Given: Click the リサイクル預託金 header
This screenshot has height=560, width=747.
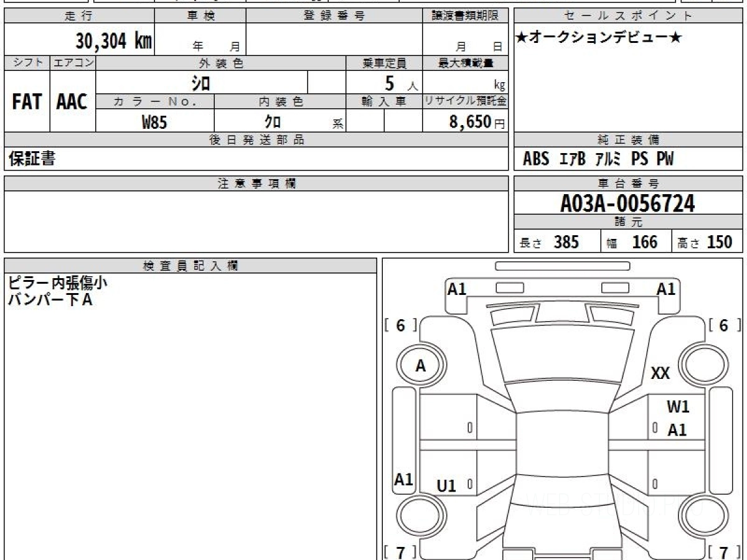Looking at the screenshot, I should (x=466, y=101).
